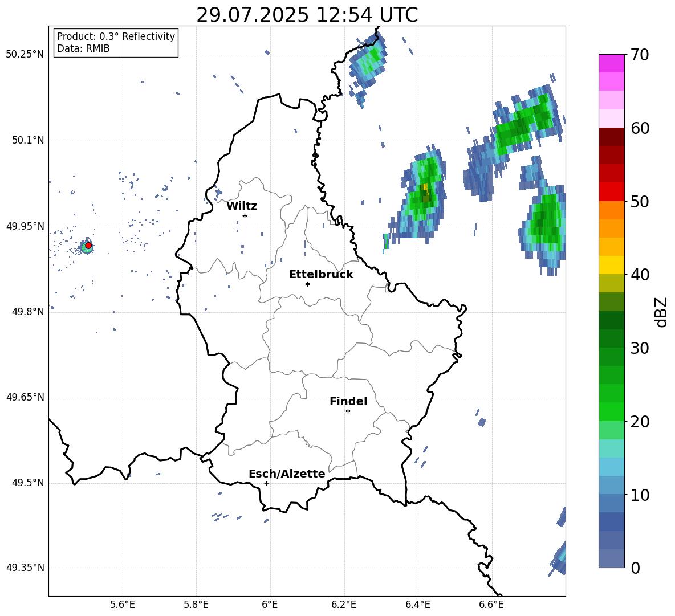Click the 5.6°E longitude label
The width and height of the screenshot is (675, 616).
[123, 605]
